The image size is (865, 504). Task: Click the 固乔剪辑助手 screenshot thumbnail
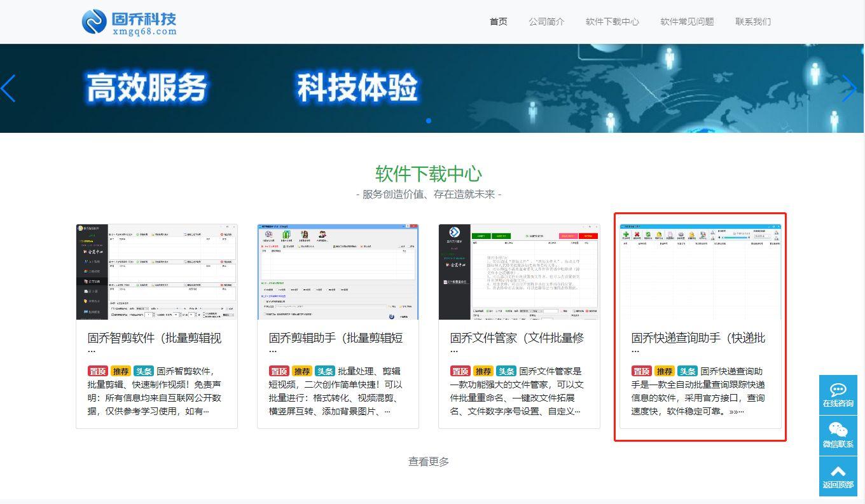[338, 271]
